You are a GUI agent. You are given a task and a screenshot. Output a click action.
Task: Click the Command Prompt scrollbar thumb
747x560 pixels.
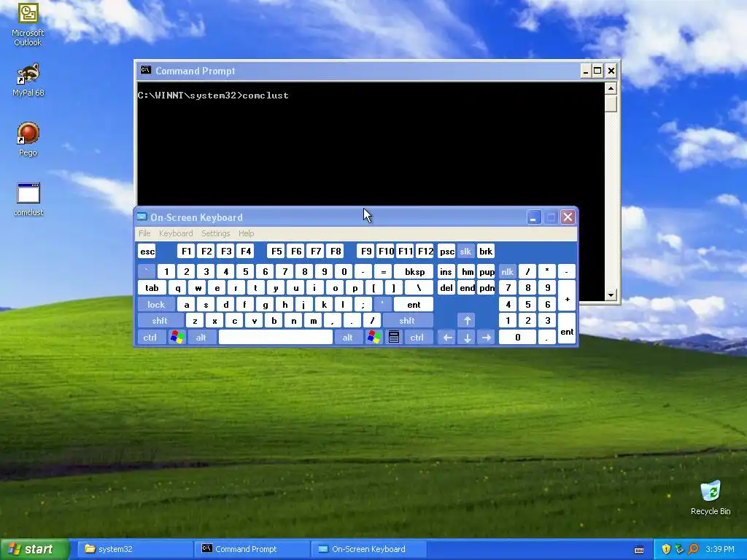[611, 104]
